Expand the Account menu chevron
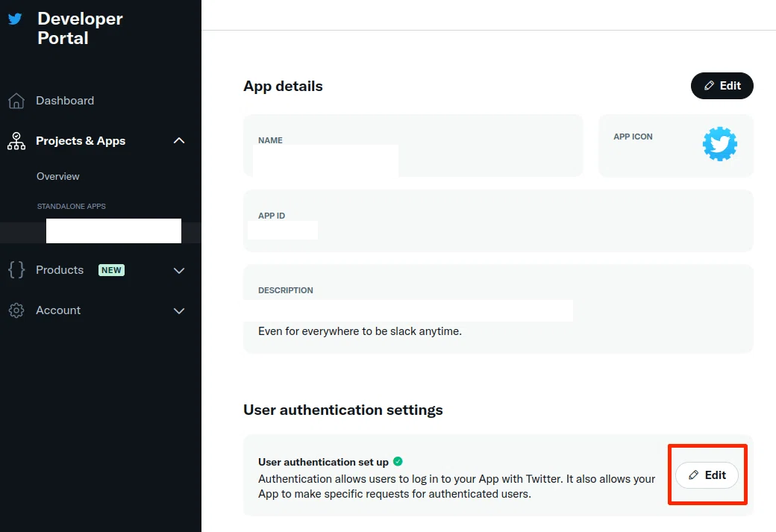This screenshot has width=776, height=532. (x=179, y=311)
